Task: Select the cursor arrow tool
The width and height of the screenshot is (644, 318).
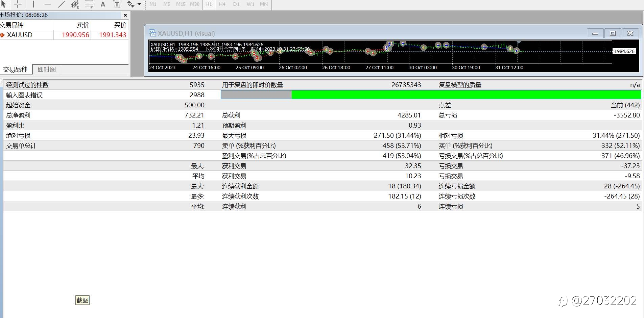Action: click(x=4, y=4)
